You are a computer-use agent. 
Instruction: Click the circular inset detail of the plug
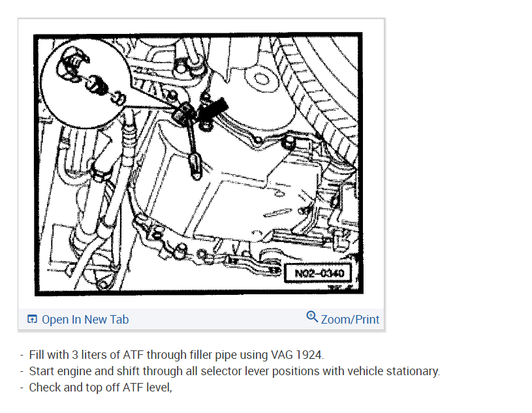click(x=86, y=84)
